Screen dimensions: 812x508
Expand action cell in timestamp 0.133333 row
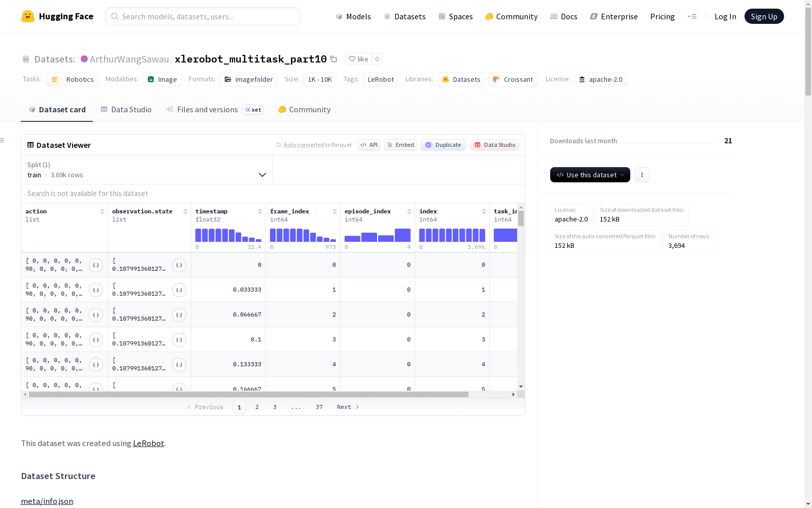(x=96, y=365)
